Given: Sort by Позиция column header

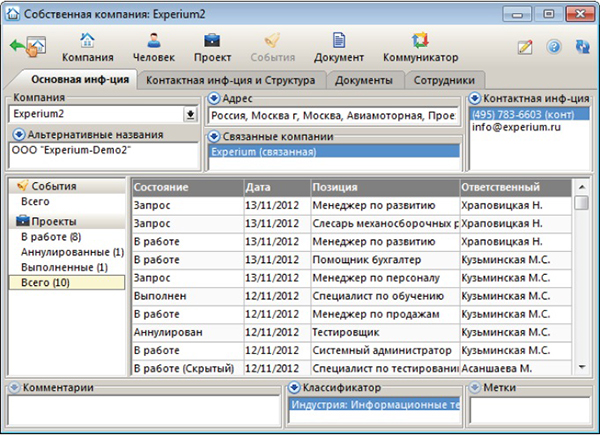Looking at the screenshot, I should 385,187.
